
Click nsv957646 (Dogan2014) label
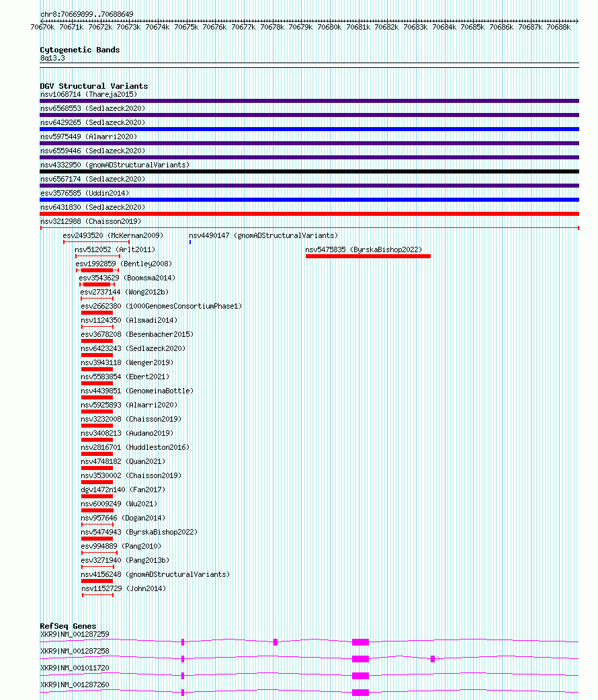tap(123, 518)
